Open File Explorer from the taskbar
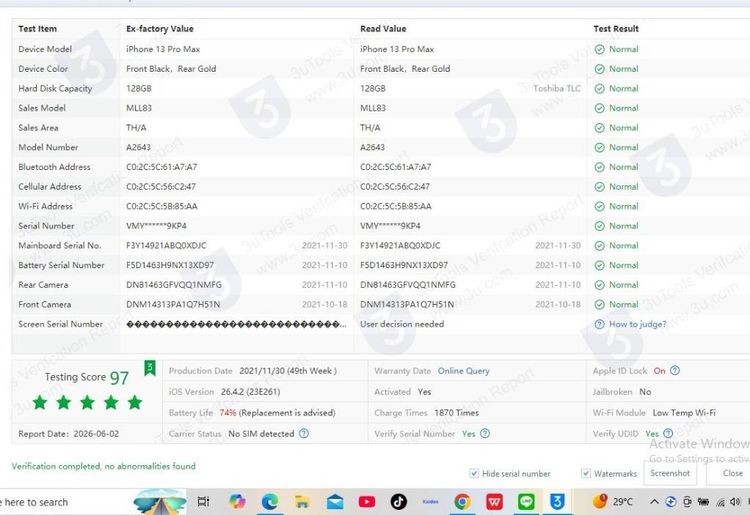 (302, 502)
